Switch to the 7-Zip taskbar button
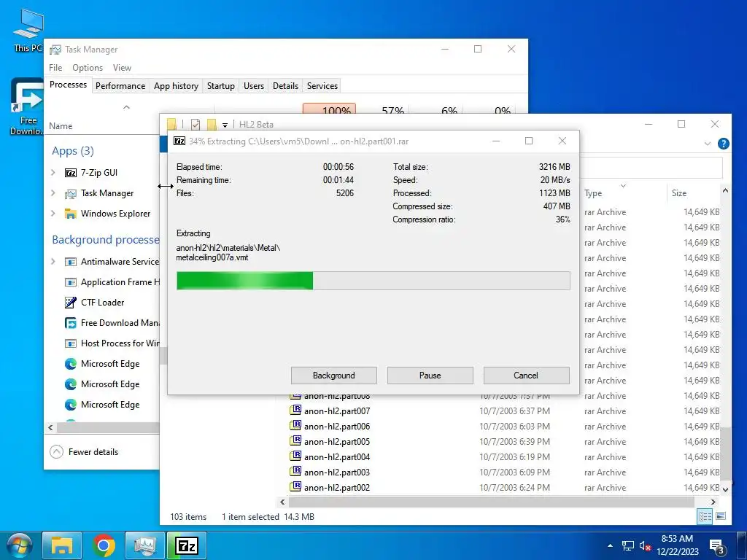747x560 pixels. pos(187,545)
